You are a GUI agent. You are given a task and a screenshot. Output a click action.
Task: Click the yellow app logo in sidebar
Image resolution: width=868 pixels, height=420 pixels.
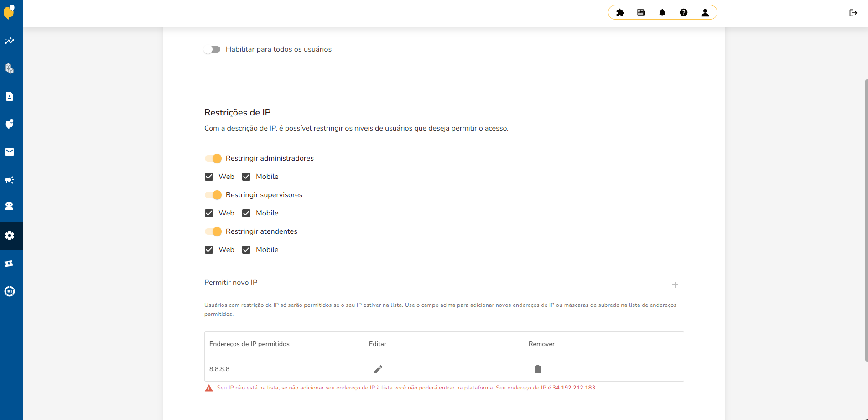coord(9,12)
